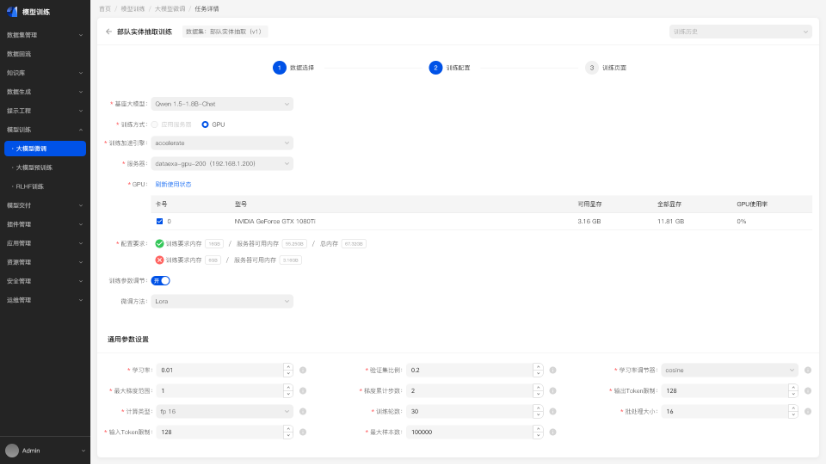Uncheck GPU card 0 checkbox
The image size is (826, 464).
click(159, 220)
